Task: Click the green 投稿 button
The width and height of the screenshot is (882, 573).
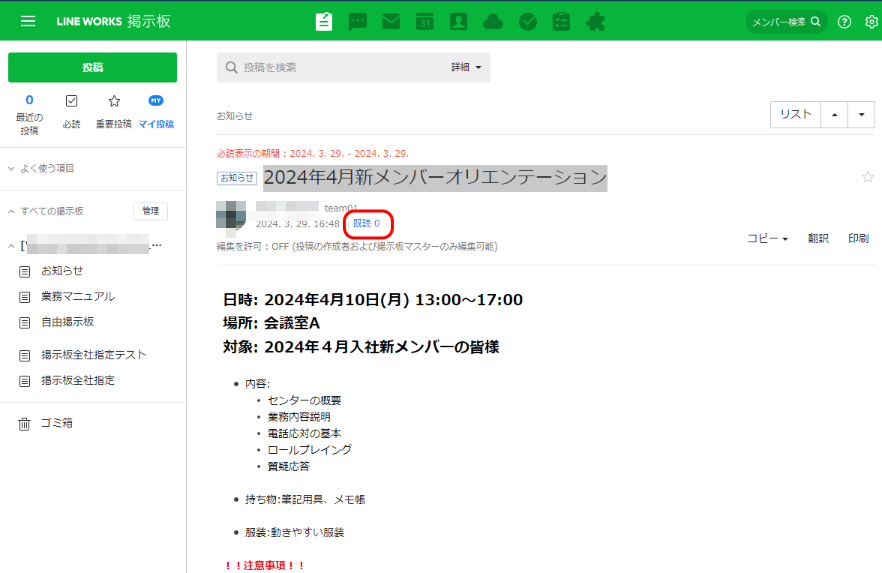Action: pos(92,67)
